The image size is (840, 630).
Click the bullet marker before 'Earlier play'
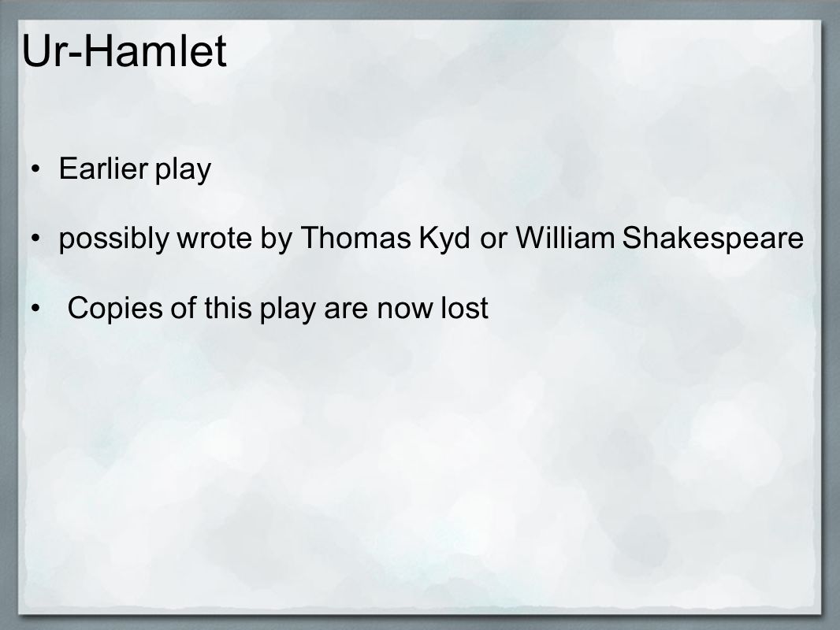point(35,169)
